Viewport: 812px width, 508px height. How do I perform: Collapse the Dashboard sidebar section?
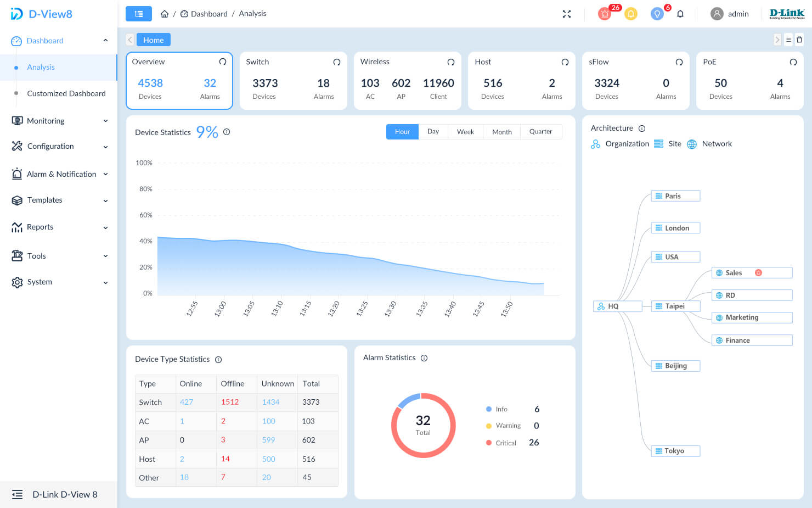(x=105, y=40)
